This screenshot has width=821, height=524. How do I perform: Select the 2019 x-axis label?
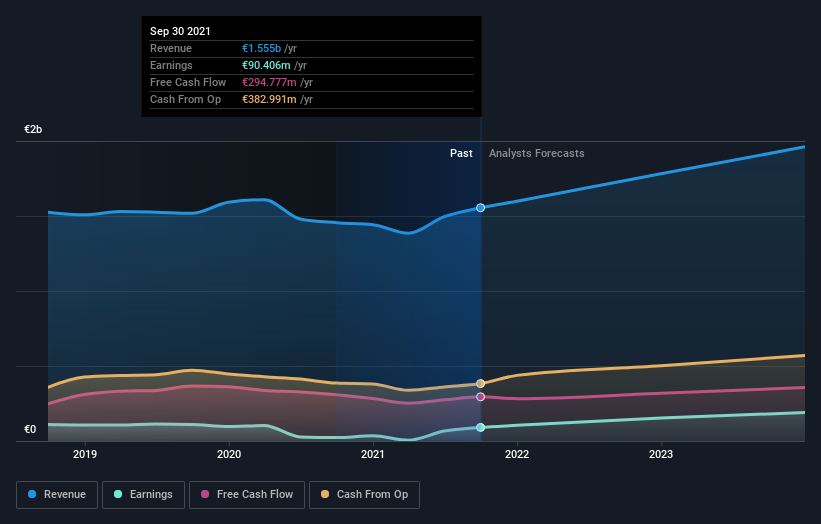[85, 454]
